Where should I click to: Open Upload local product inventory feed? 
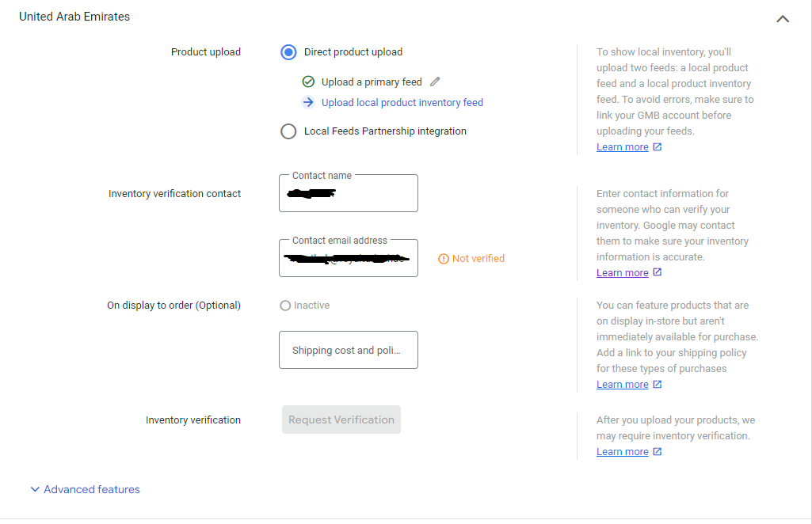402,102
